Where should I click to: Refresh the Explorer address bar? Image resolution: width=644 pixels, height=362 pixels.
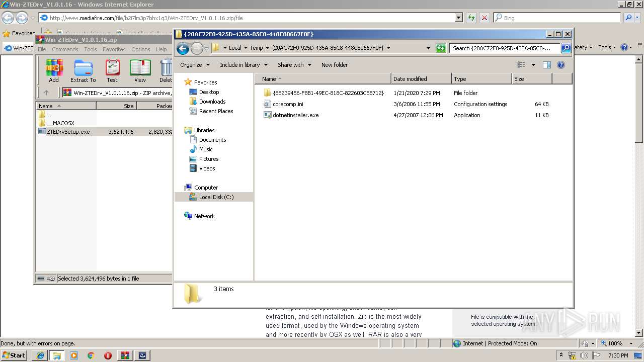tap(441, 48)
